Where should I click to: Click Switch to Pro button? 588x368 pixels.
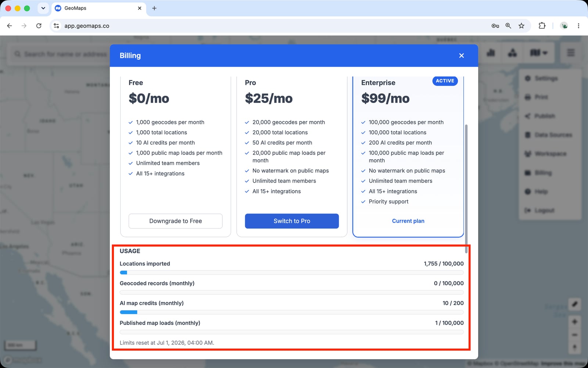pyautogui.click(x=292, y=221)
